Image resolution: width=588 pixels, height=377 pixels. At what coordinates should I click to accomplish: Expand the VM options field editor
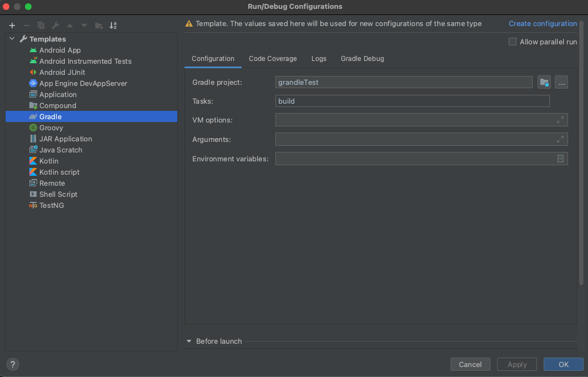[x=560, y=120]
